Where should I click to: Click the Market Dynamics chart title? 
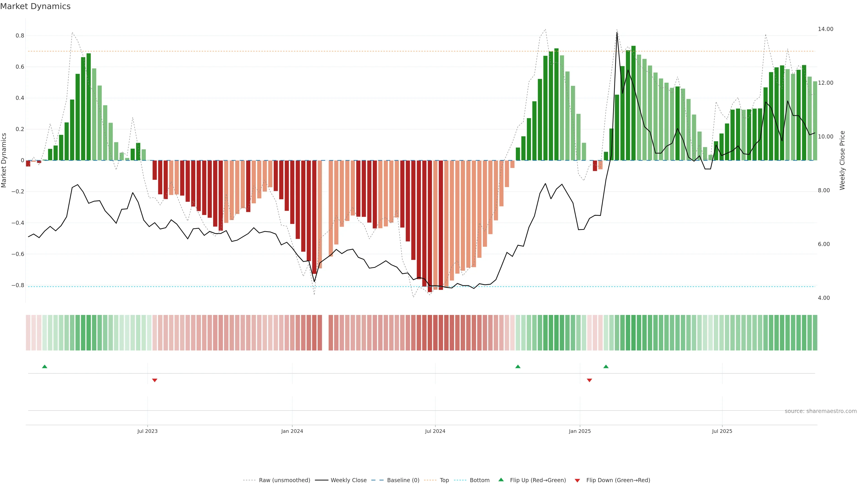point(35,6)
